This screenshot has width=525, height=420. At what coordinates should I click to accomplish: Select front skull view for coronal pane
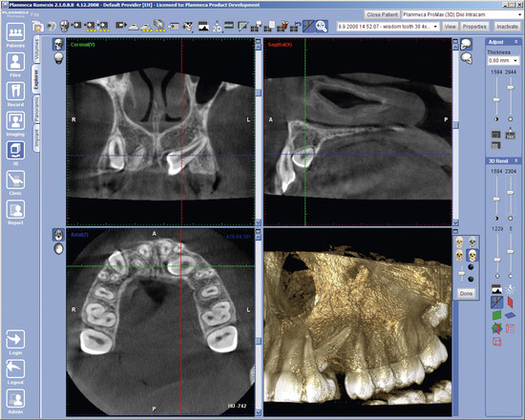(x=58, y=44)
